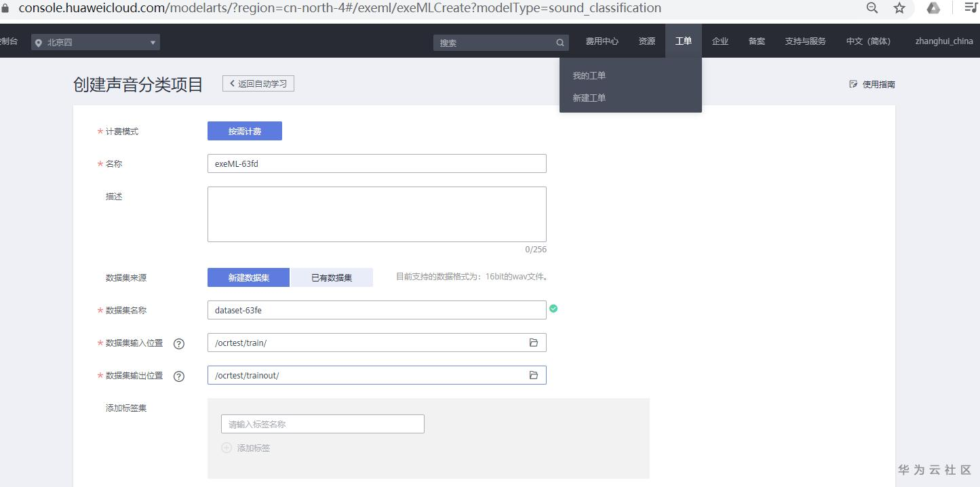Click the top 搜索 search box

(501, 43)
